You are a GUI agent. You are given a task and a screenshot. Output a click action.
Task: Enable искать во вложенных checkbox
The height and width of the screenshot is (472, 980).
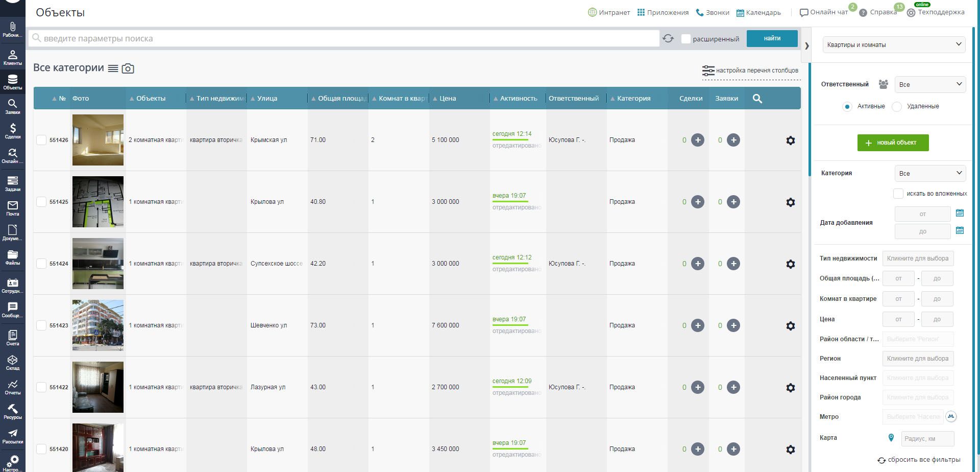898,194
